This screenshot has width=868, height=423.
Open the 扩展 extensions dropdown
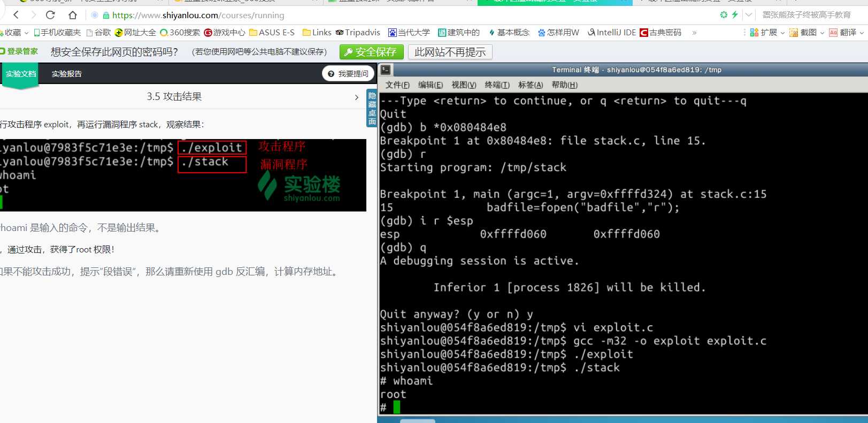767,33
